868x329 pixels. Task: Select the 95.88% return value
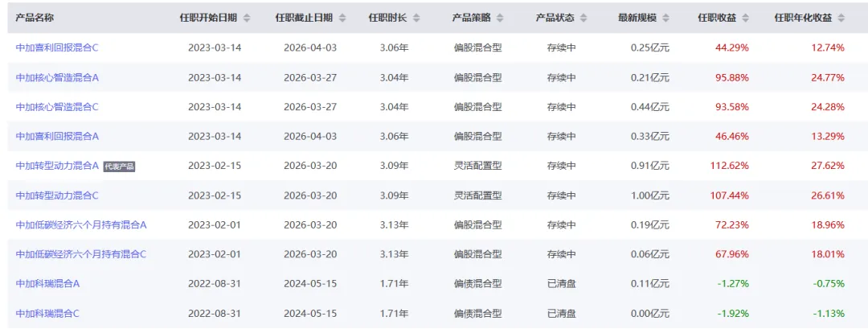click(732, 77)
